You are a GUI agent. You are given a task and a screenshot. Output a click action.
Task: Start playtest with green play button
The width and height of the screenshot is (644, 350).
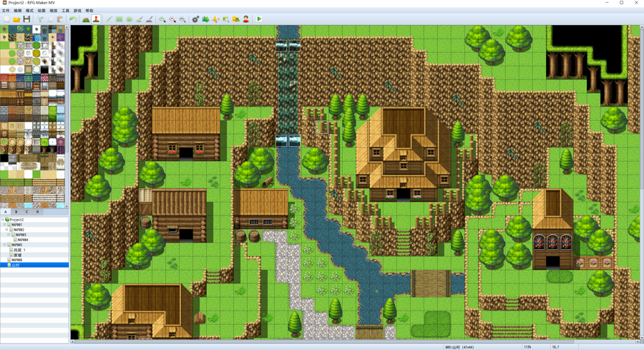[259, 19]
